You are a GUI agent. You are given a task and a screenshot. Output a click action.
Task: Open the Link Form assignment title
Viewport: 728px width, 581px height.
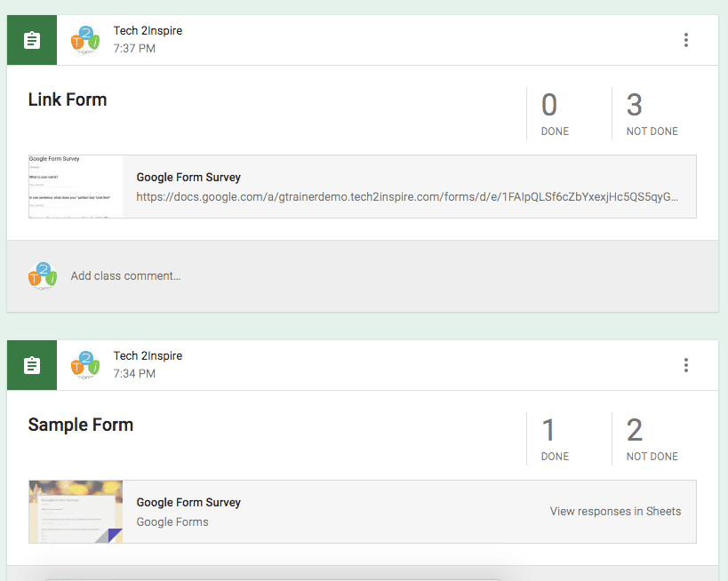click(x=68, y=99)
